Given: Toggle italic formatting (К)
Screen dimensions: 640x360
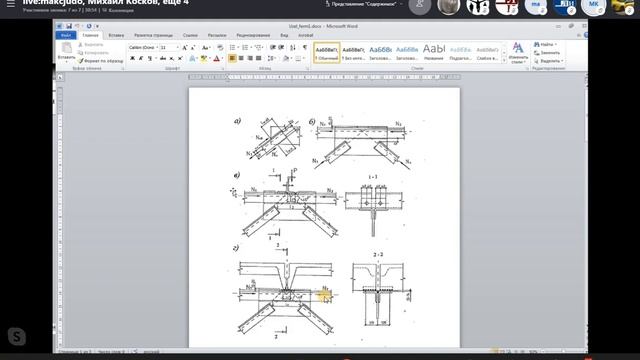Looking at the screenshot, I should (141, 59).
